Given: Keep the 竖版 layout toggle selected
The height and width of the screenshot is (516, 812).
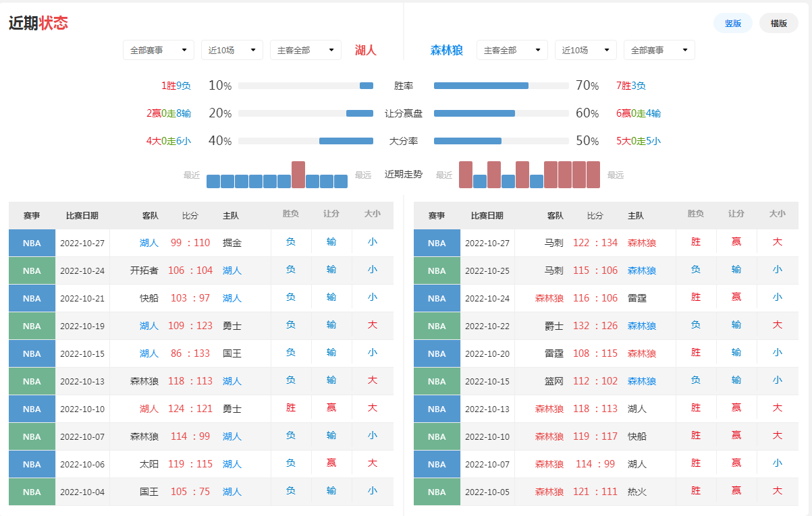Looking at the screenshot, I should point(733,22).
